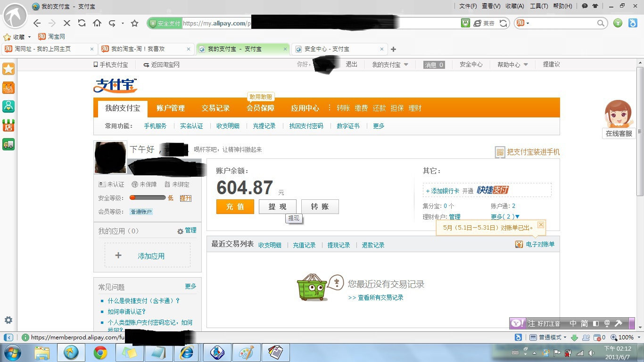Open the popup blocker icon showing 0
The height and width of the screenshot is (362, 644).
[x=600, y=337]
